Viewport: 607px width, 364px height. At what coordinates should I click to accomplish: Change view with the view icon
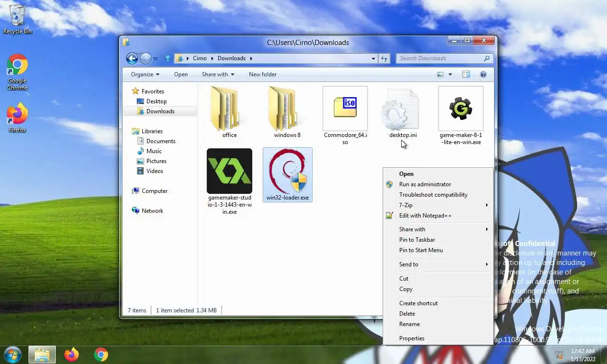(x=440, y=74)
